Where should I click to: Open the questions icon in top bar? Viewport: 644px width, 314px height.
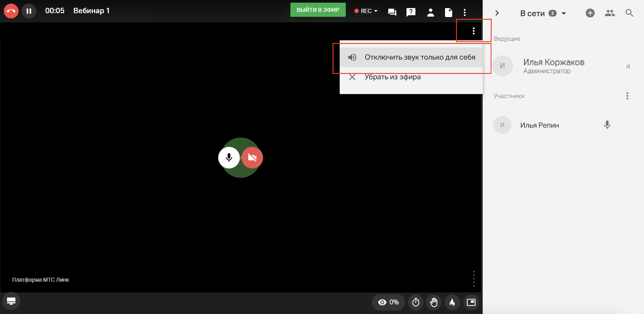[x=411, y=12]
